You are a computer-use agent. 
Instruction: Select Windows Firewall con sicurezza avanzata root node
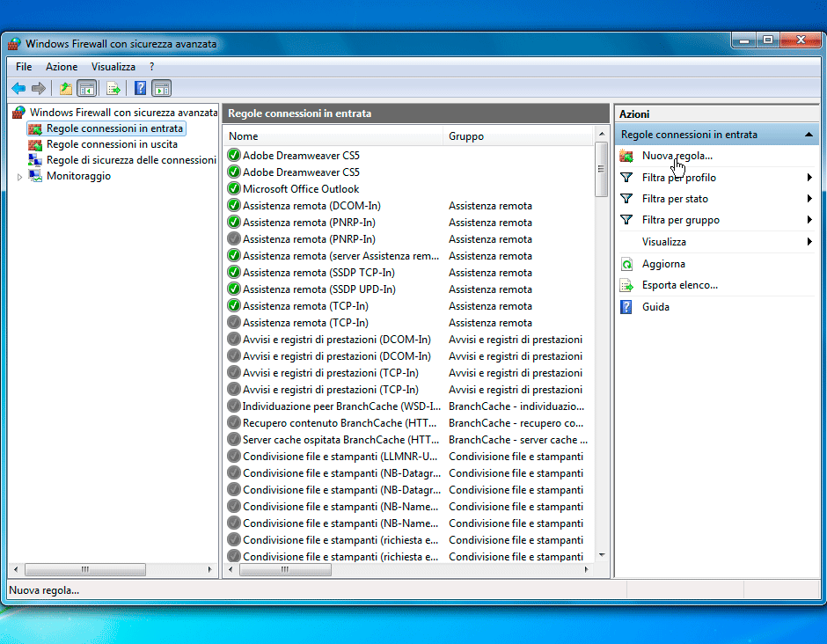pyautogui.click(x=123, y=113)
